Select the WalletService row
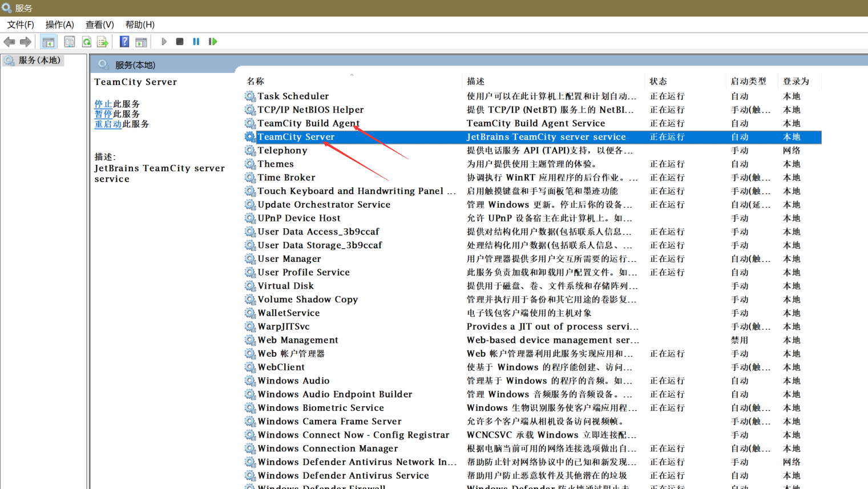Image resolution: width=868 pixels, height=489 pixels. tap(532, 313)
